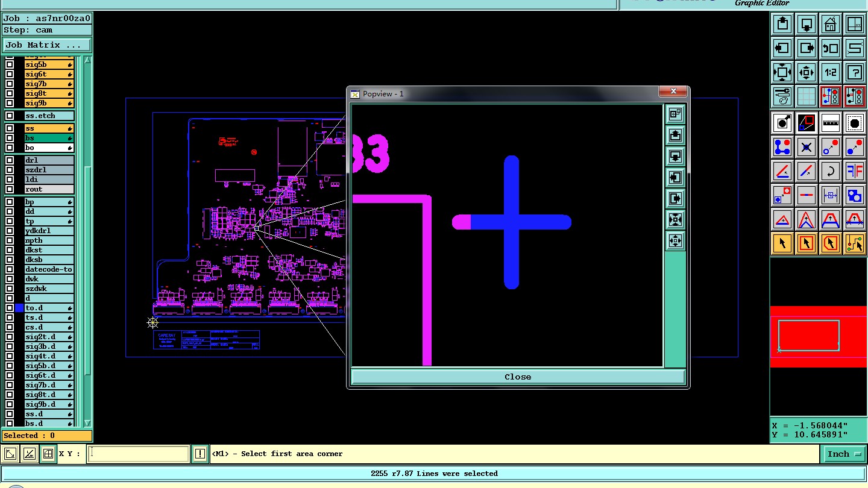Toggle the checkbox for layer rout
Screen dimensions: 868x488
(x=10, y=189)
